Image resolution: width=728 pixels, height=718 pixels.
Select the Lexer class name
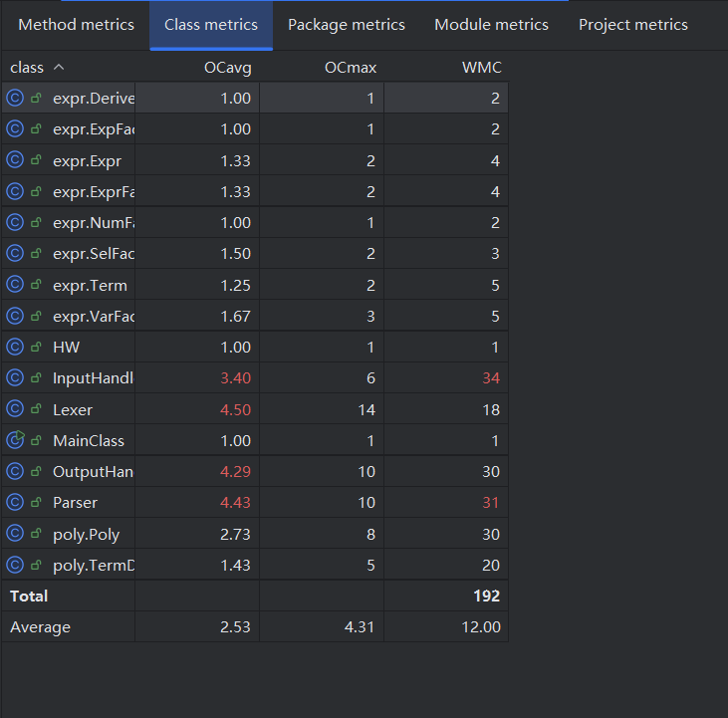(73, 410)
